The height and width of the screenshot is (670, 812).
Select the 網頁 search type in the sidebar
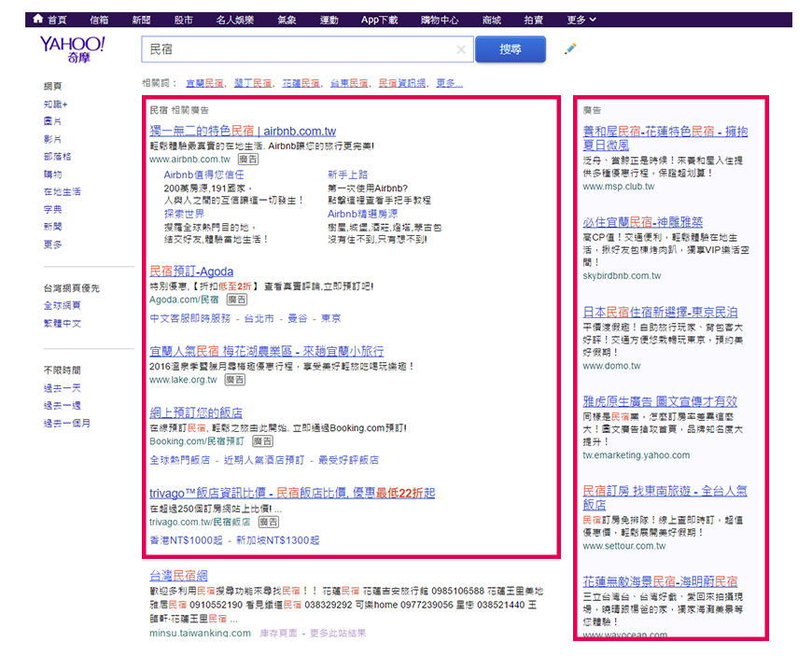click(53, 86)
